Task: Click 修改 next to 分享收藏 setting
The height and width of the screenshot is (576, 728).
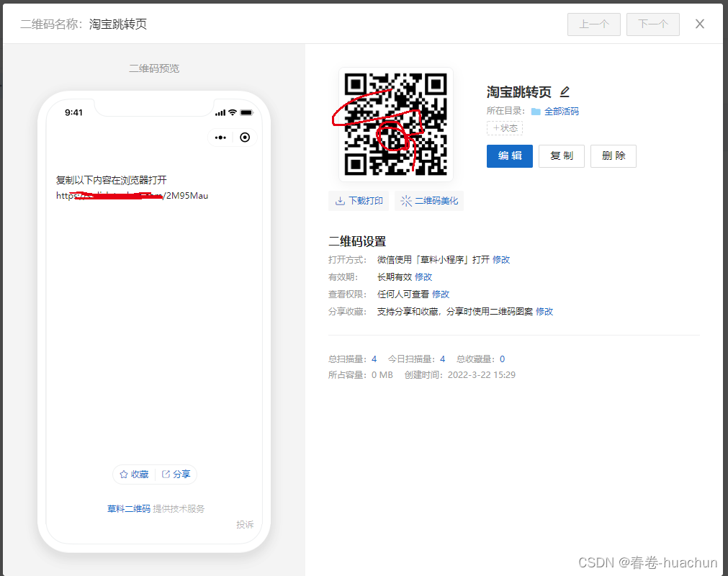Action: [544, 312]
